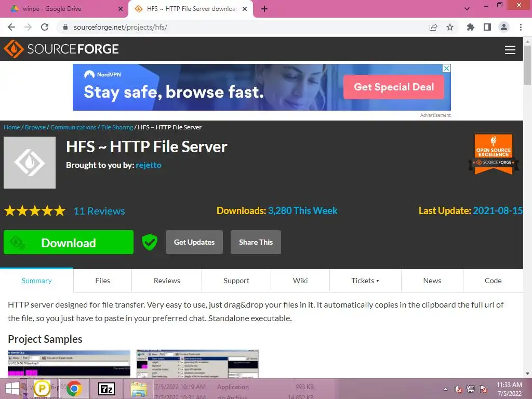532x399 pixels.
Task: Open the yellow P app on the taskbar
Action: 42,389
